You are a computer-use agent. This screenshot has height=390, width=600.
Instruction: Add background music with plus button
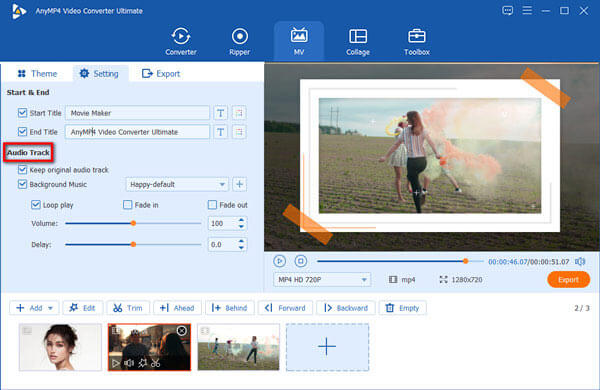(240, 184)
